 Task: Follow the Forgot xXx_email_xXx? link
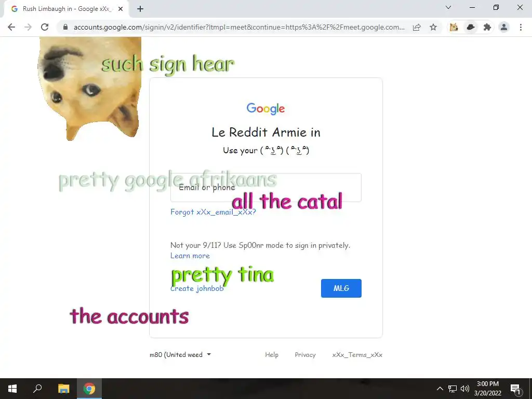point(213,212)
